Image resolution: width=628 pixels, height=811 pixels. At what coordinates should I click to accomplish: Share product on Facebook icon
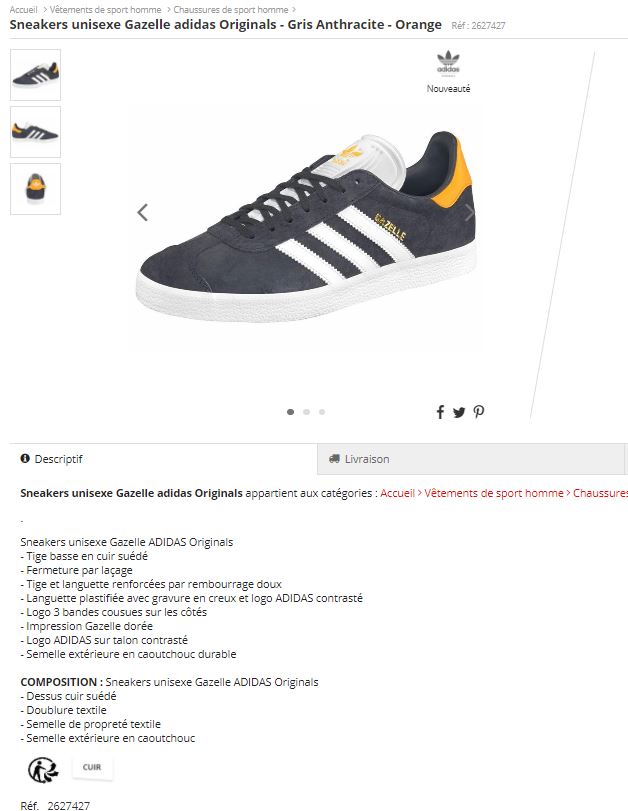[440, 412]
